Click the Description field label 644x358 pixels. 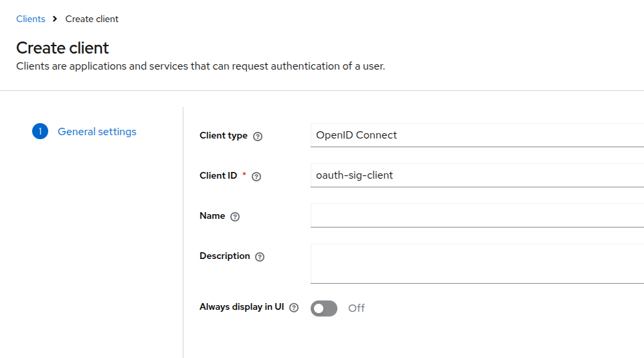(x=225, y=256)
